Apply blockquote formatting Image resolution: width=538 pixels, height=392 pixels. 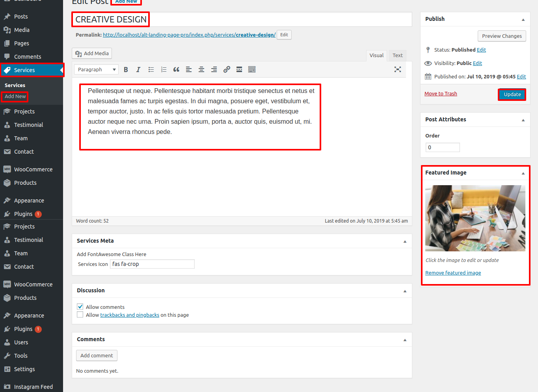[176, 70]
